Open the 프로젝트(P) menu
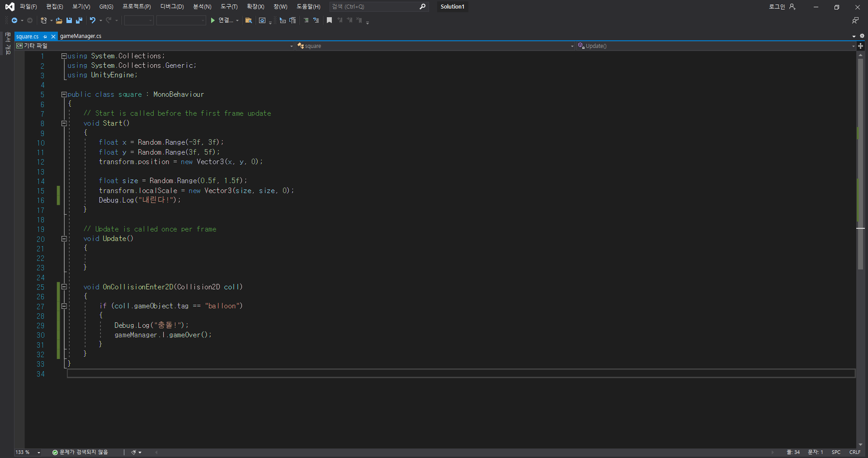 tap(137, 6)
